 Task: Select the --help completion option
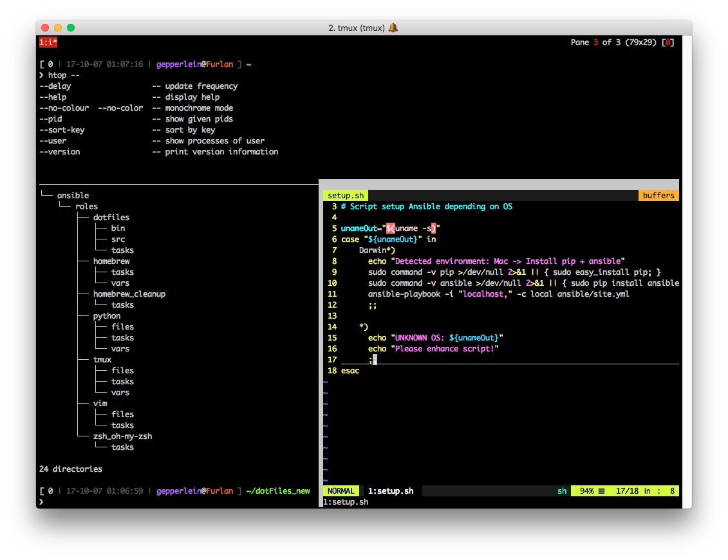[53, 97]
